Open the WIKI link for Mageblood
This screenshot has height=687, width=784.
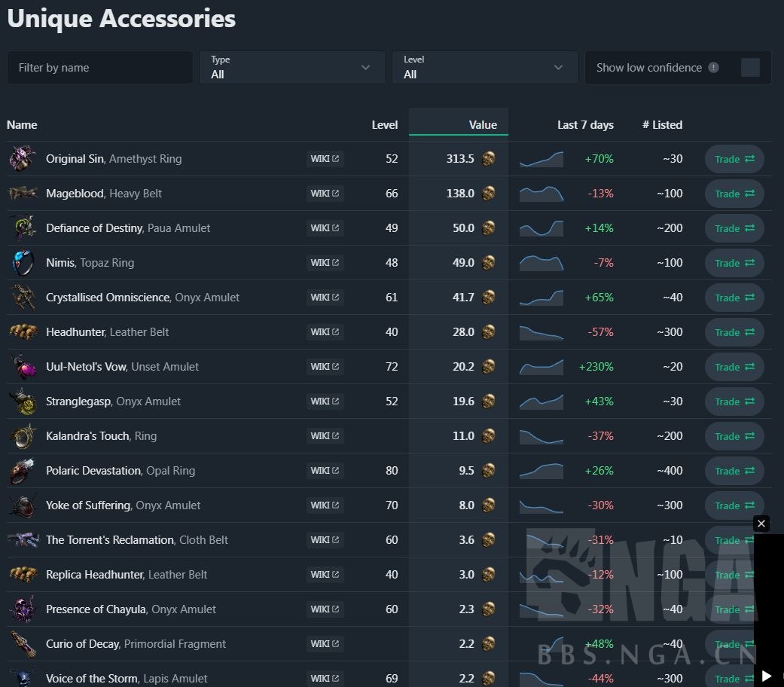click(325, 194)
